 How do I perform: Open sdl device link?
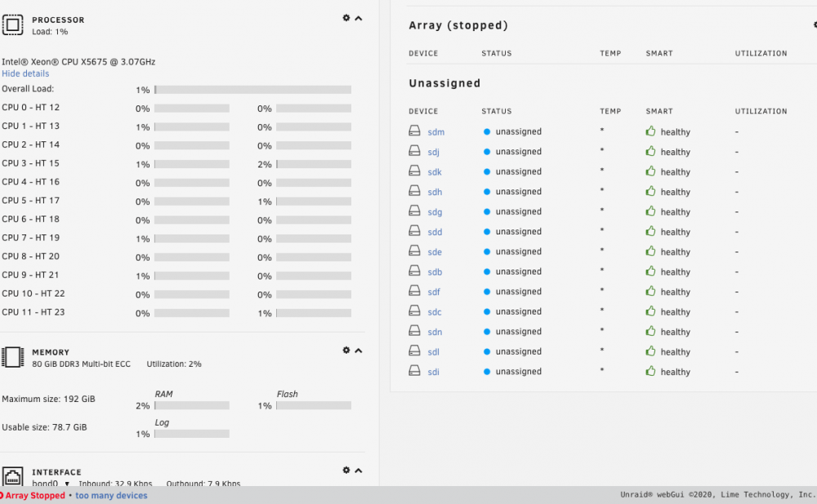pos(434,352)
